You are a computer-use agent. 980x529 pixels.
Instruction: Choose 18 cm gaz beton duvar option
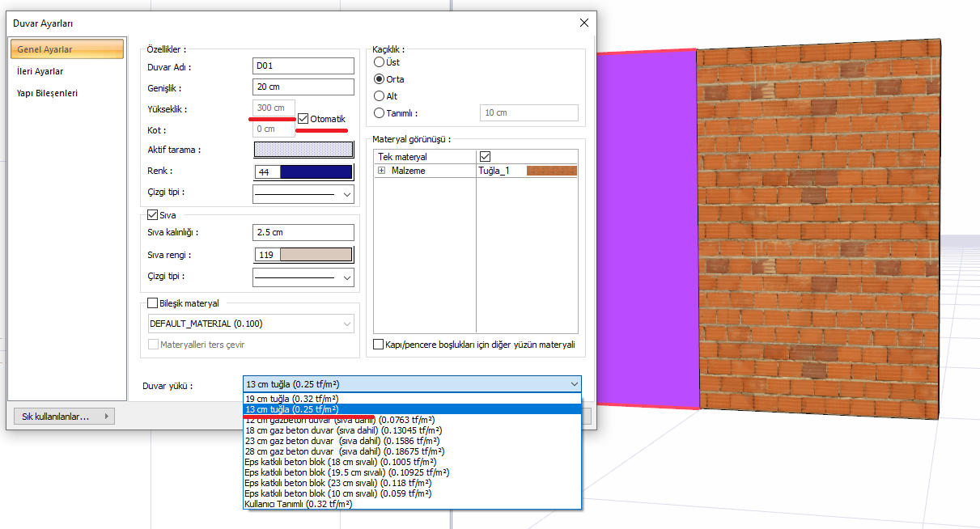(x=412, y=430)
